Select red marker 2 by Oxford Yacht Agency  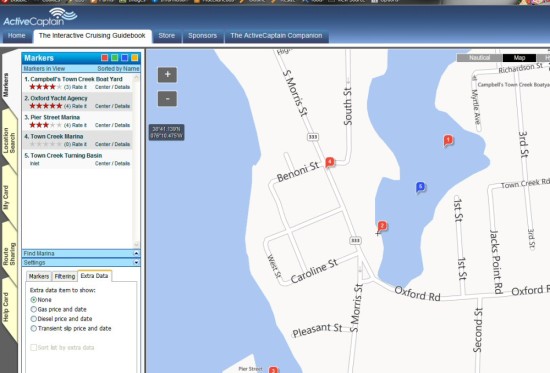pos(382,226)
